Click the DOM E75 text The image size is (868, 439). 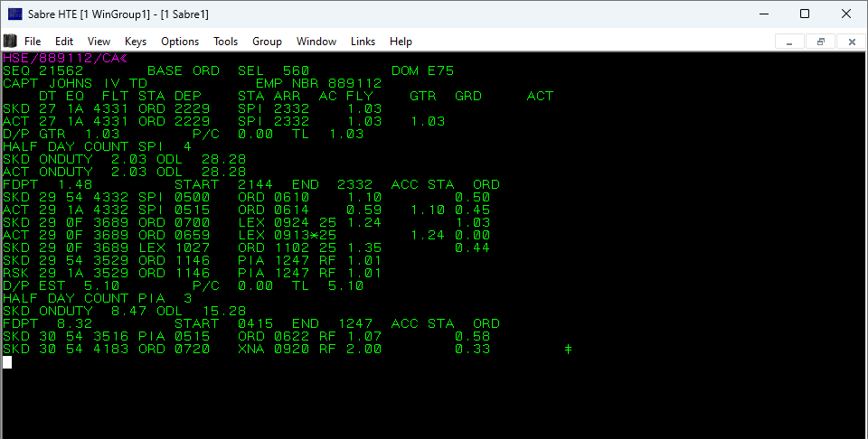coord(422,71)
